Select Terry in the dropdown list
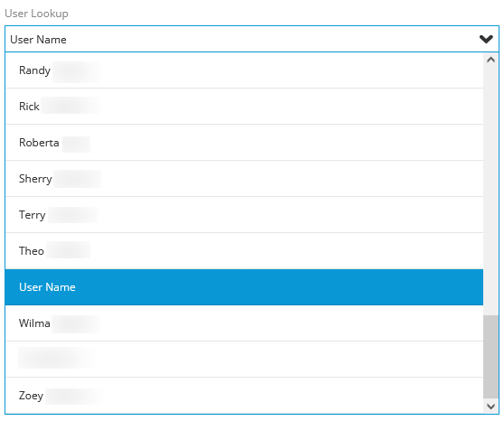 tap(244, 215)
